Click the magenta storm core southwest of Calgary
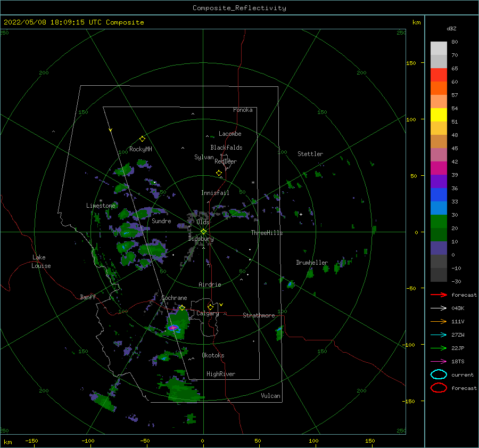Screen dimensions: 479x448 coord(174,328)
